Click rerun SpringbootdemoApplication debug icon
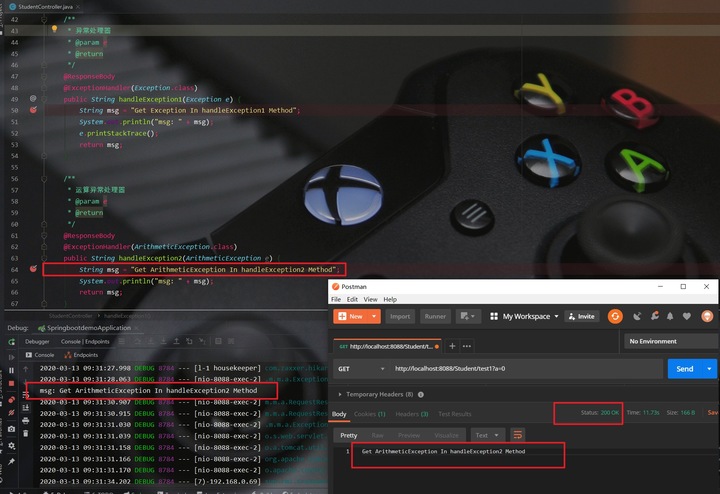Viewport: 720px width, 494px height. point(12,342)
